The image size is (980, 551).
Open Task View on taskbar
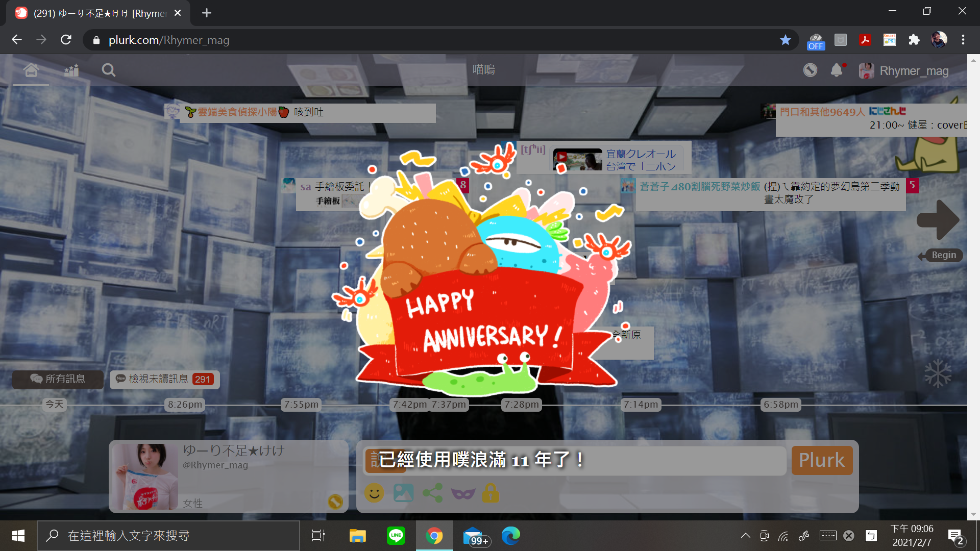tap(318, 536)
